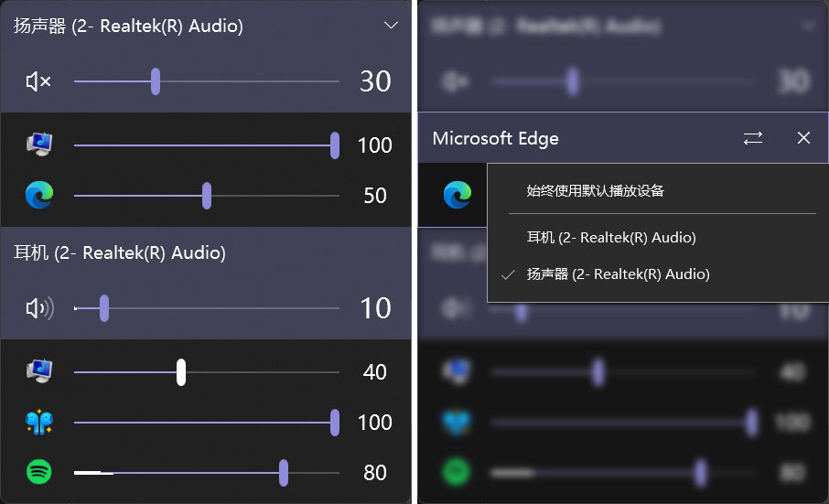This screenshot has width=829, height=504.
Task: Select 始终使用默认播放设备 menu option
Action: [595, 190]
